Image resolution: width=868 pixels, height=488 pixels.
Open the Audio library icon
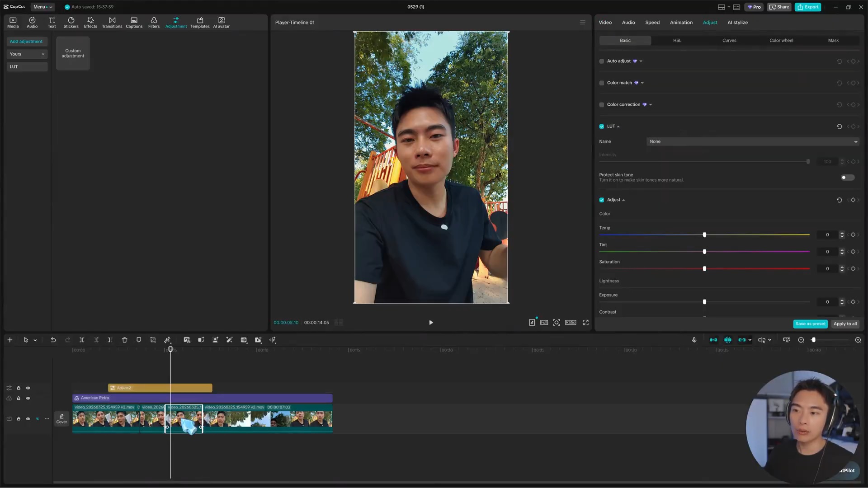point(32,23)
